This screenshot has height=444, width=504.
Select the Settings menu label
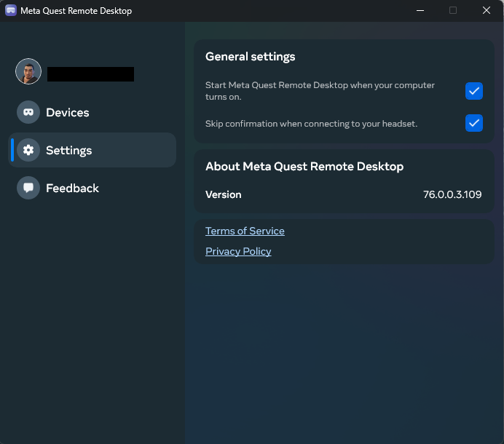click(68, 151)
